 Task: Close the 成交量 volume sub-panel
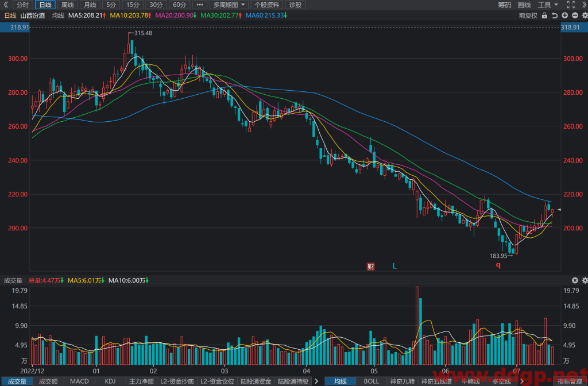pyautogui.click(x=574, y=280)
